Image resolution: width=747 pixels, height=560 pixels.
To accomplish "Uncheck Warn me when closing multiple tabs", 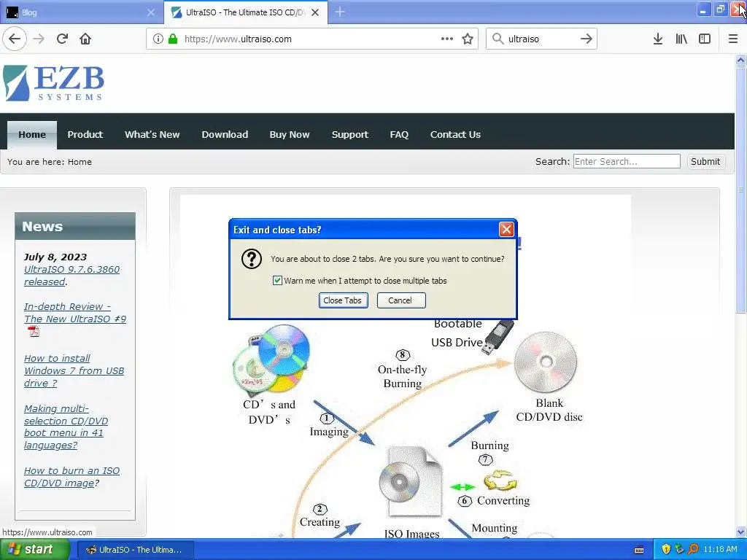I will click(x=277, y=281).
